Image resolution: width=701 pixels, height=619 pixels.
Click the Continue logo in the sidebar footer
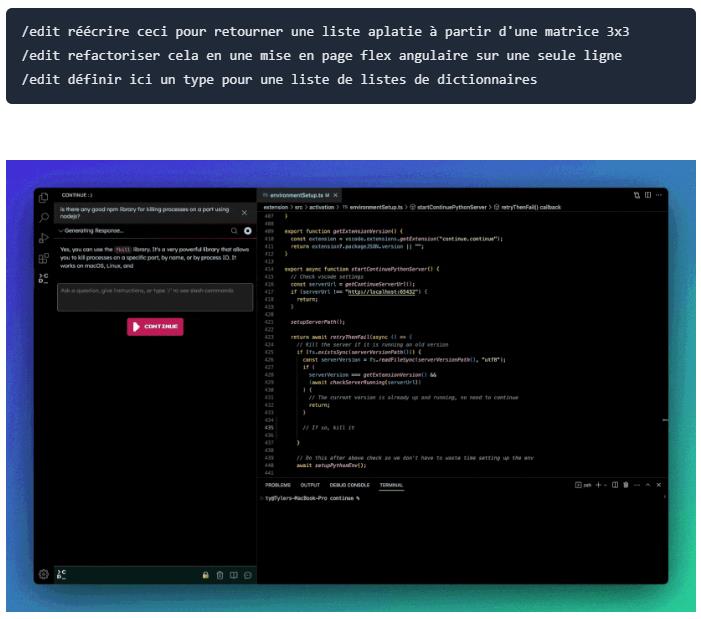(x=62, y=575)
